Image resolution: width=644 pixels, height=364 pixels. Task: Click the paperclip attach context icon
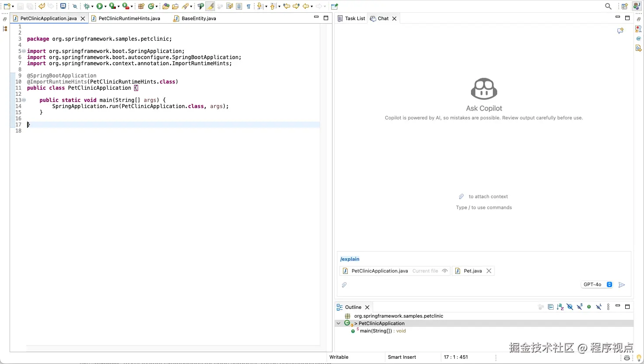click(344, 285)
